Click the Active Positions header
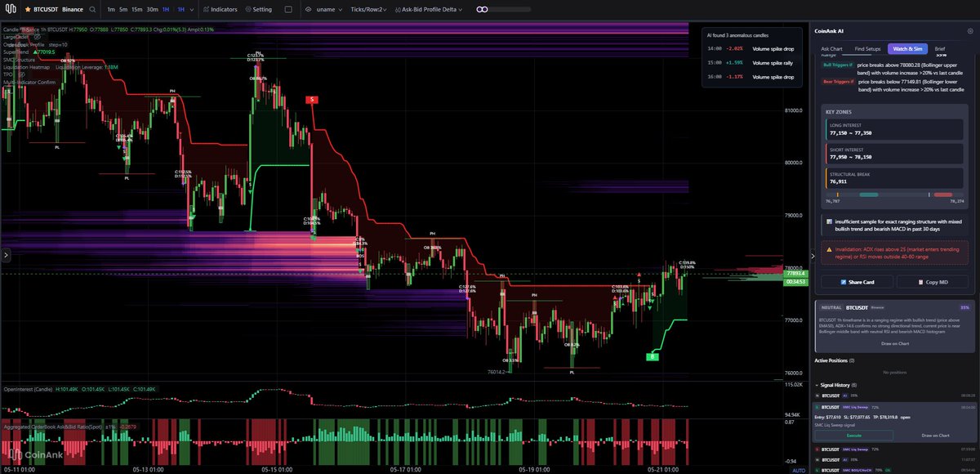980x474 pixels. point(835,360)
